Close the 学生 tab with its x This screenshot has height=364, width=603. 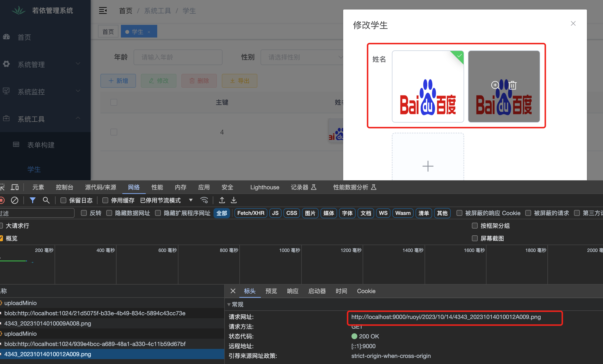point(149,32)
